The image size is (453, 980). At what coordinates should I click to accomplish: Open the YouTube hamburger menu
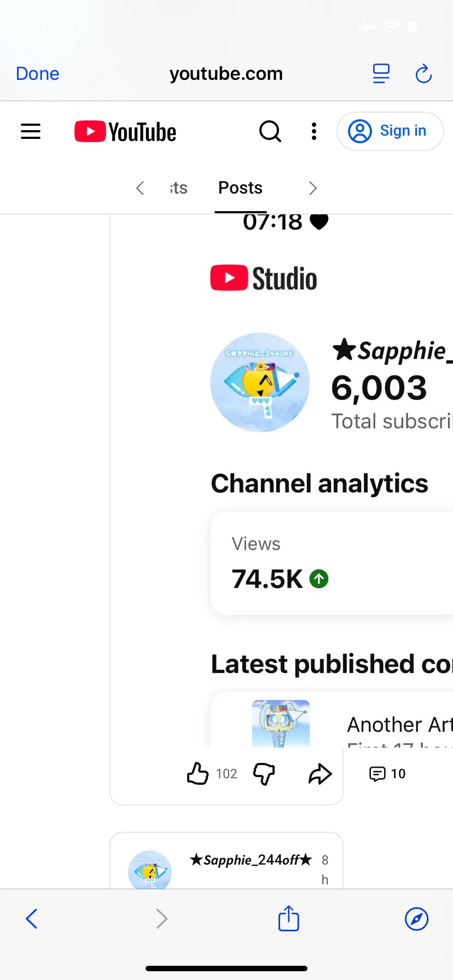point(31,131)
